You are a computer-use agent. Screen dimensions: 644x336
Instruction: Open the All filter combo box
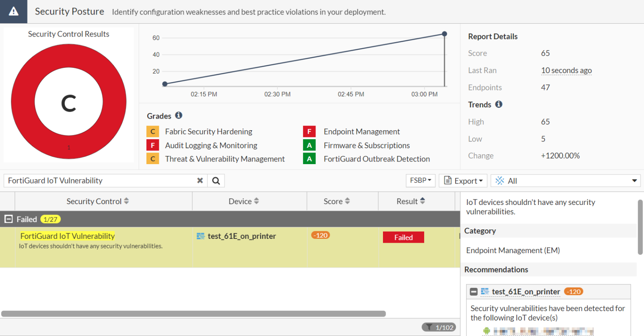pos(565,181)
